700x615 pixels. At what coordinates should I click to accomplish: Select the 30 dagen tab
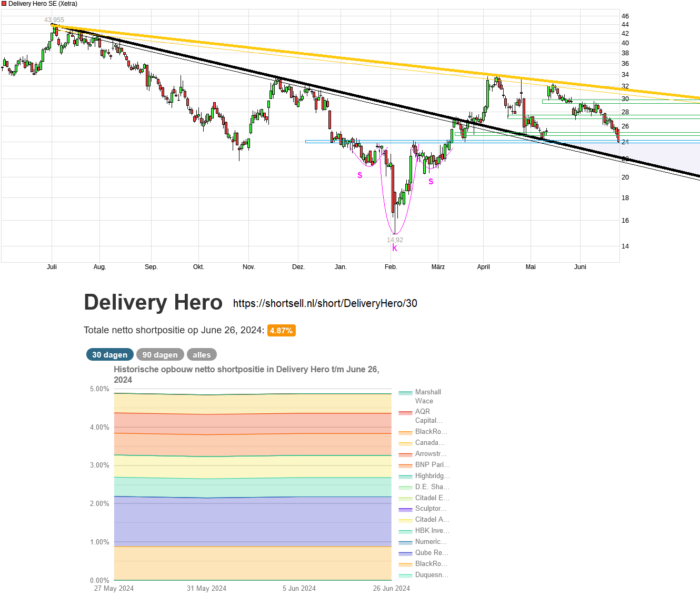coord(109,354)
